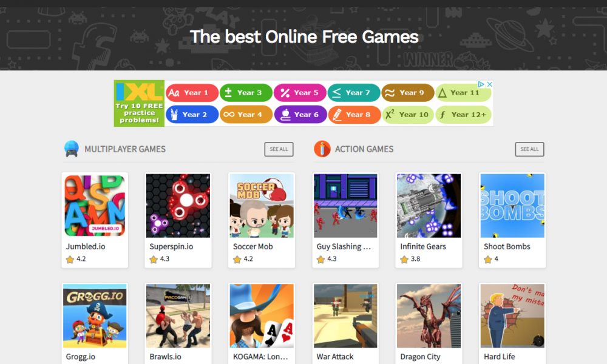The image size is (607, 364).
Task: Open the AdChoices triangle icon on the ad
Action: point(481,84)
